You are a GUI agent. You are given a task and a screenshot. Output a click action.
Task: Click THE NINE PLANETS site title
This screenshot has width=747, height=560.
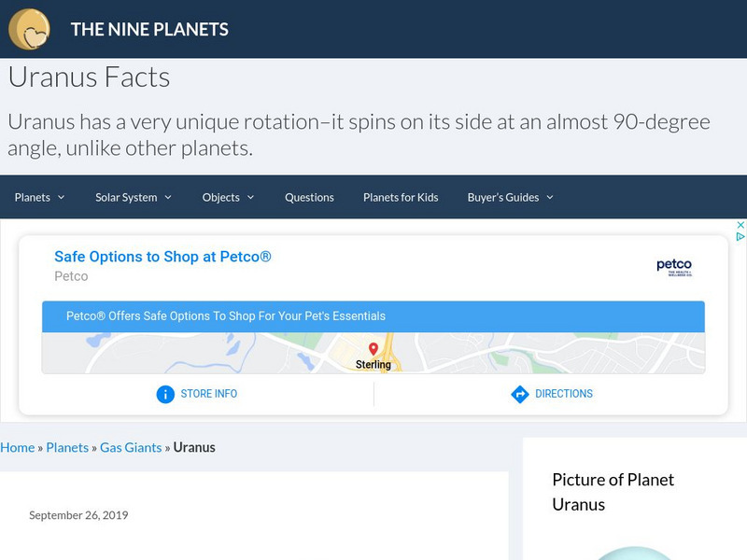pyautogui.click(x=149, y=29)
